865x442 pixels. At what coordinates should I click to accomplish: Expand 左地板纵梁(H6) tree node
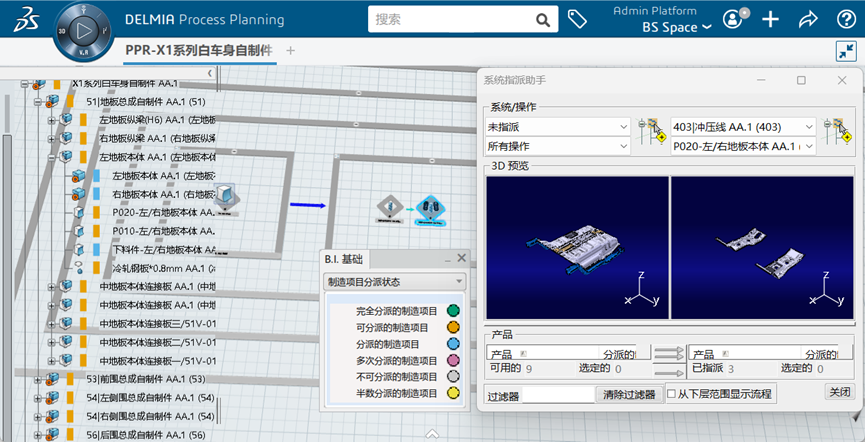(52, 119)
